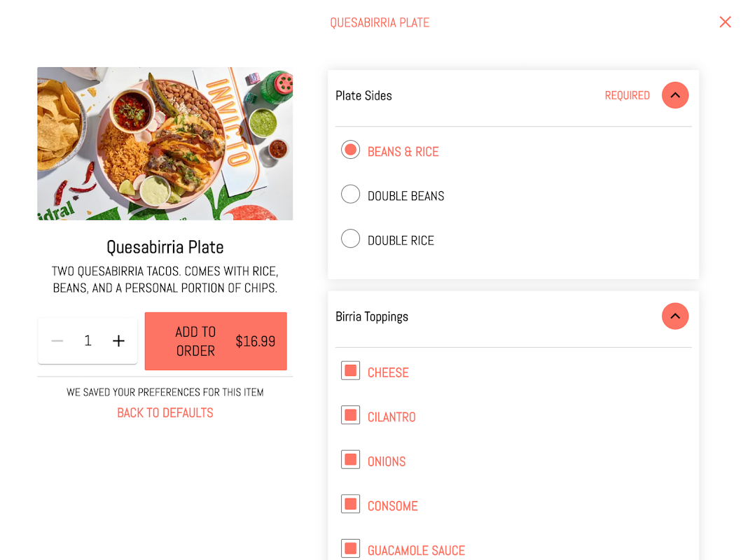Select Beans & Rice radio option
The image size is (748, 560).
(x=350, y=150)
